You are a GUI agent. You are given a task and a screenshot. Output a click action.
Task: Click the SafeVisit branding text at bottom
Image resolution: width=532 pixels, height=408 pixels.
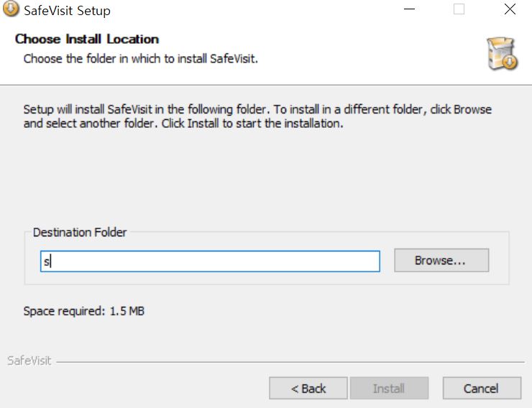(x=29, y=361)
